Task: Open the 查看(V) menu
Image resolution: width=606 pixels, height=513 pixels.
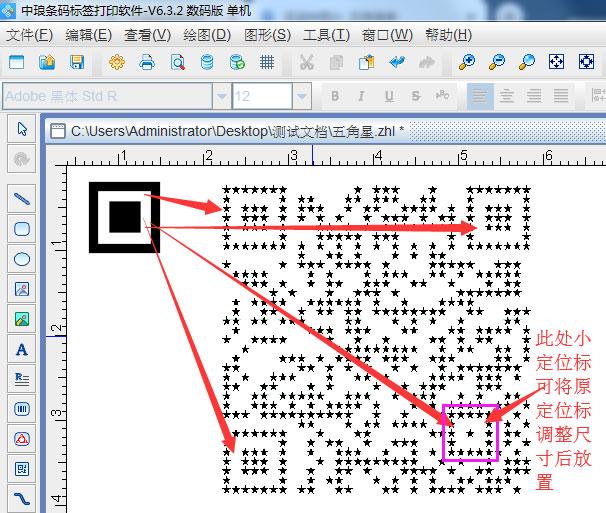Action: [x=147, y=35]
